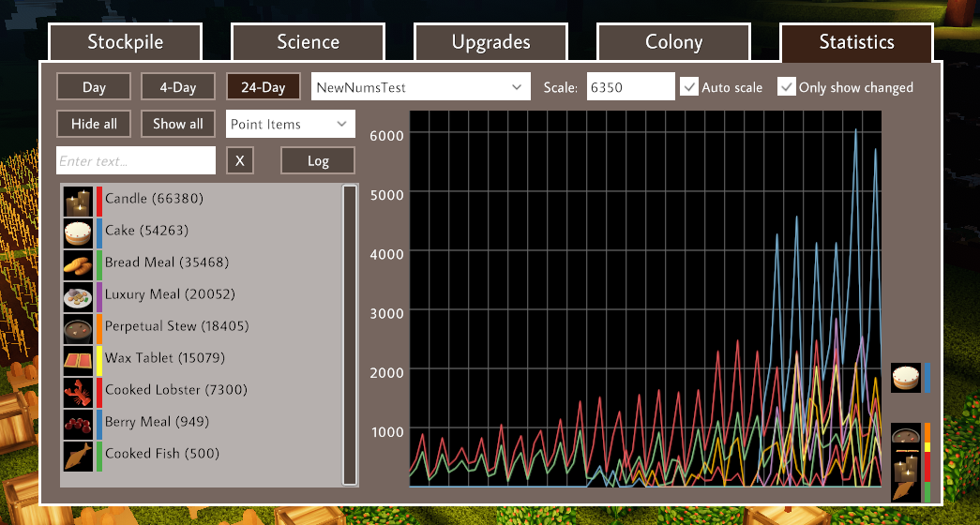Click the Wax Tablet icon in the item list
This screenshot has width=980, height=525.
[78, 361]
